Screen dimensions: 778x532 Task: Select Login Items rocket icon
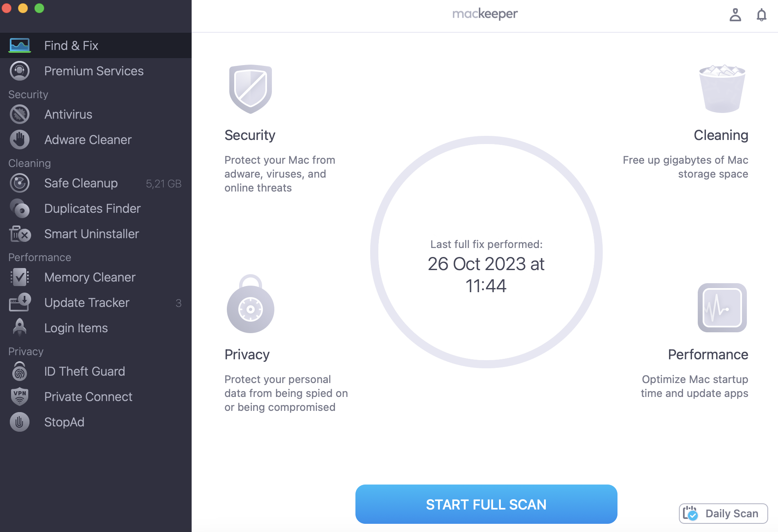[19, 327]
